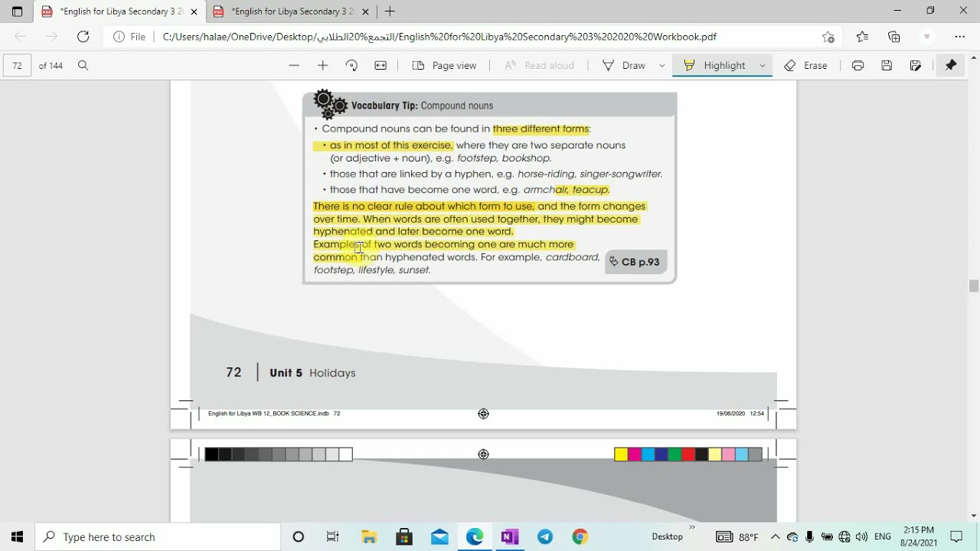Click 'Unit 5 Holidays' footer text
Viewport: 980px width, 551px height.
[x=312, y=373]
